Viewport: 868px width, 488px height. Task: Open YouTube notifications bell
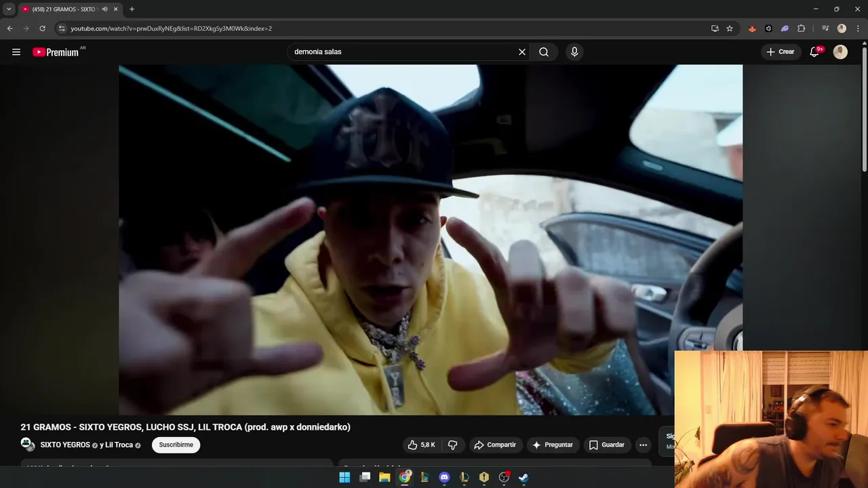click(815, 52)
